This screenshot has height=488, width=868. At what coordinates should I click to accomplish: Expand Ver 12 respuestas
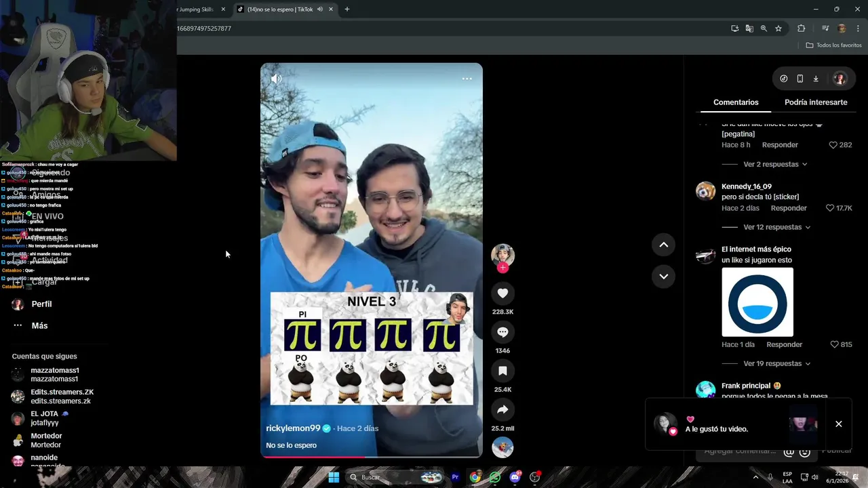point(777,227)
